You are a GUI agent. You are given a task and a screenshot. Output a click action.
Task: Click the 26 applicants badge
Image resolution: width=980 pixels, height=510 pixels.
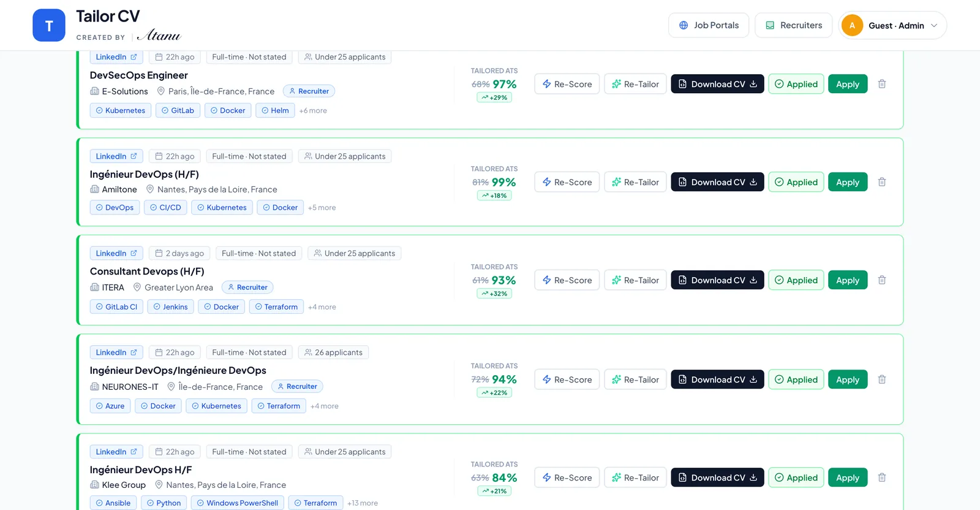(334, 352)
